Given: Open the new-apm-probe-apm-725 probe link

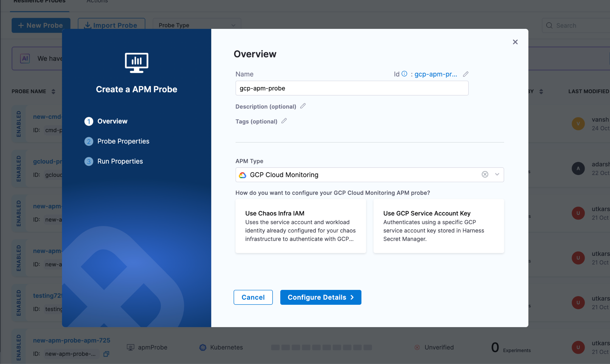Looking at the screenshot, I should point(71,340).
